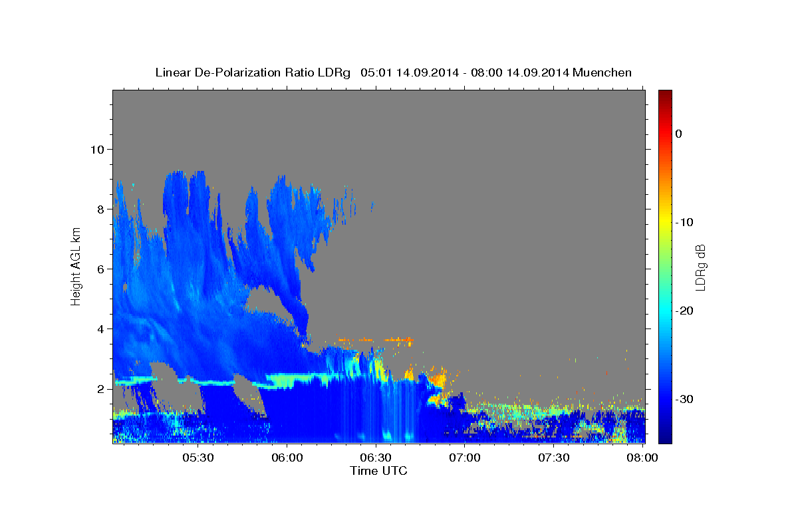The height and width of the screenshot is (532, 798).
Task: Click the height tick label 6
Action: point(99,269)
